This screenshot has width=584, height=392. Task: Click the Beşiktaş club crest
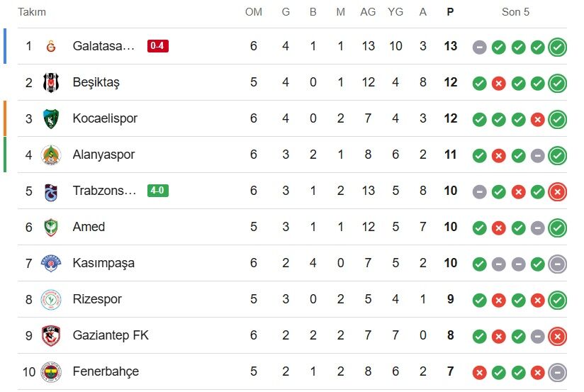(x=51, y=82)
